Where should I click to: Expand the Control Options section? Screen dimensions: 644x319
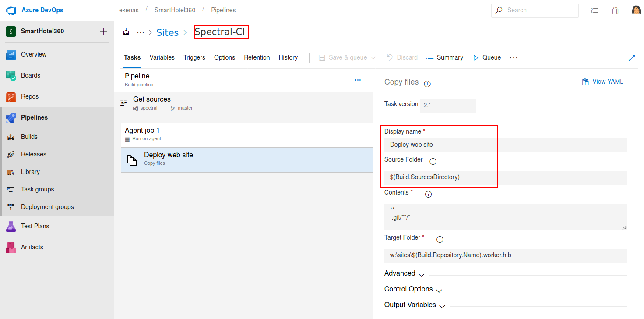(413, 289)
